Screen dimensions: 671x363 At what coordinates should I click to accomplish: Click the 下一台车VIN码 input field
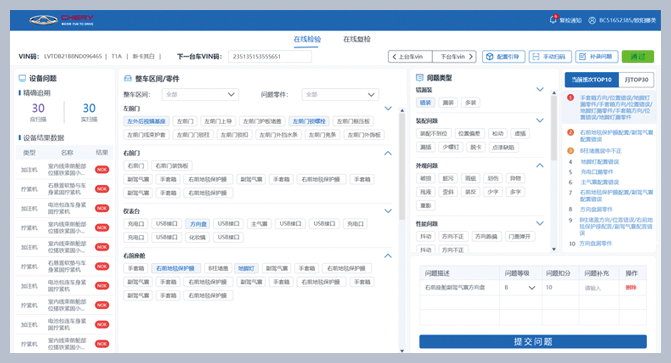point(270,57)
